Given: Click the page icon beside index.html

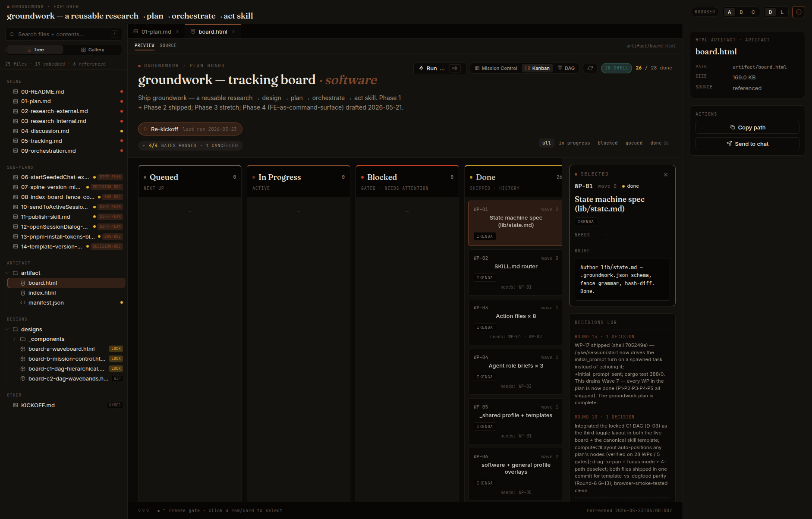Looking at the screenshot, I should [23, 293].
